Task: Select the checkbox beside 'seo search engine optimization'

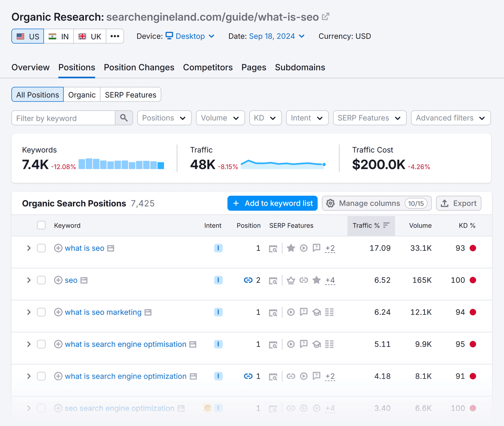Action: point(41,408)
